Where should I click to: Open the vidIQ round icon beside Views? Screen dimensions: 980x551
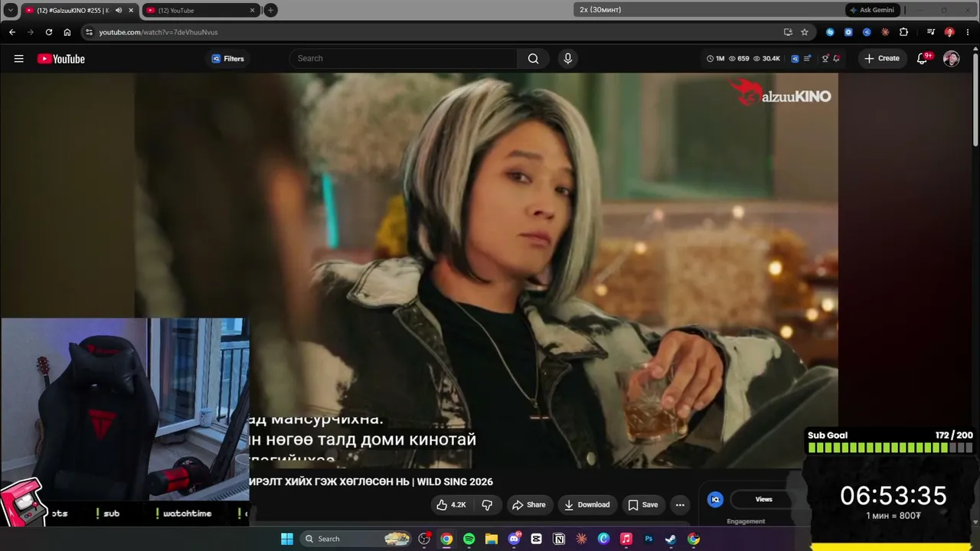click(715, 500)
